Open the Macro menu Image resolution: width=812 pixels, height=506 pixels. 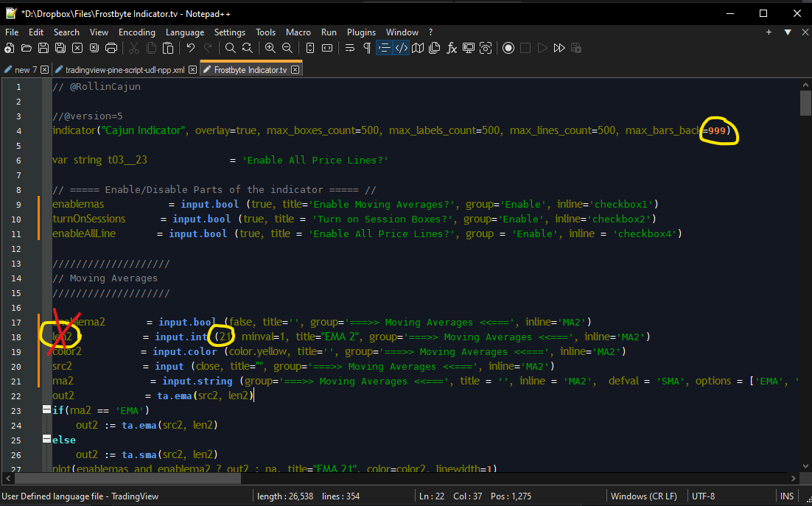point(298,32)
